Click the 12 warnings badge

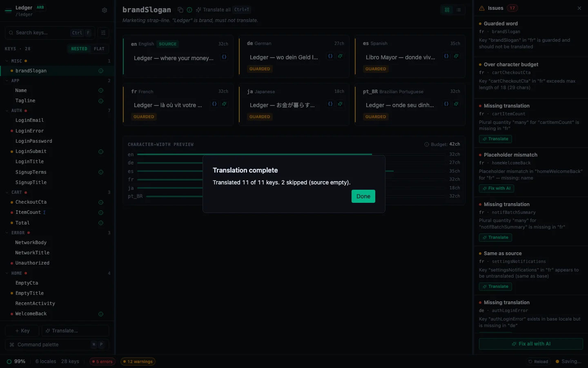point(138,361)
